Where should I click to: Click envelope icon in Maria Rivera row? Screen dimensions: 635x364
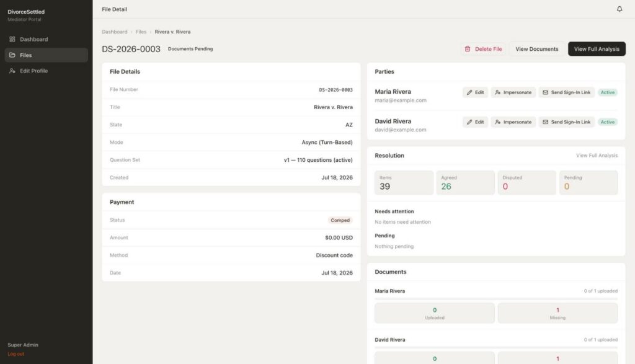(545, 92)
